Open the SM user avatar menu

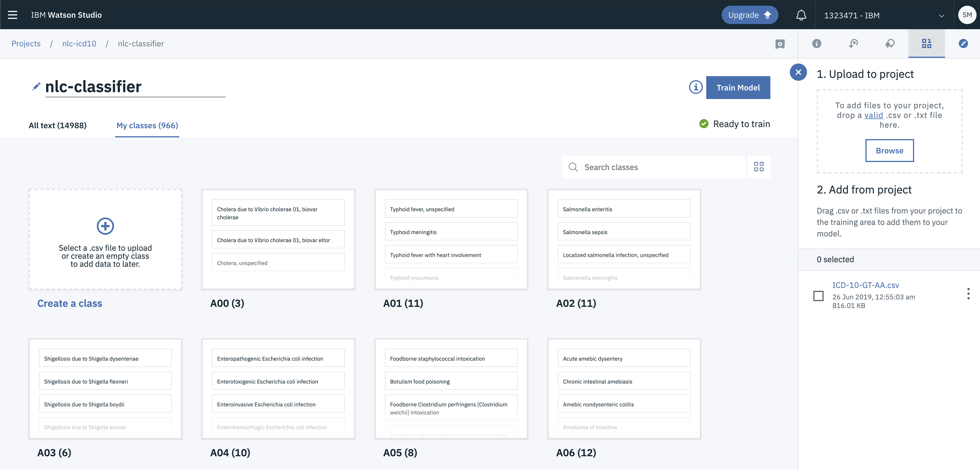[967, 15]
